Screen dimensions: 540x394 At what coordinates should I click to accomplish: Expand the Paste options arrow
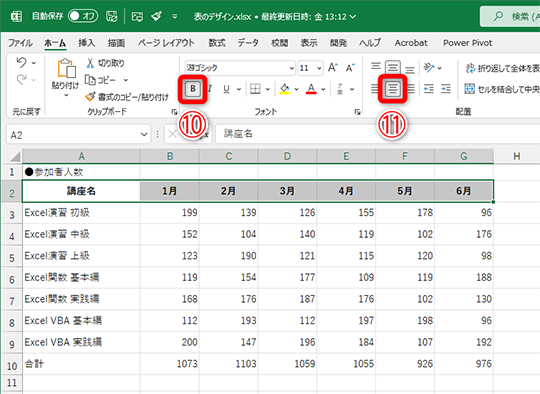pos(66,95)
